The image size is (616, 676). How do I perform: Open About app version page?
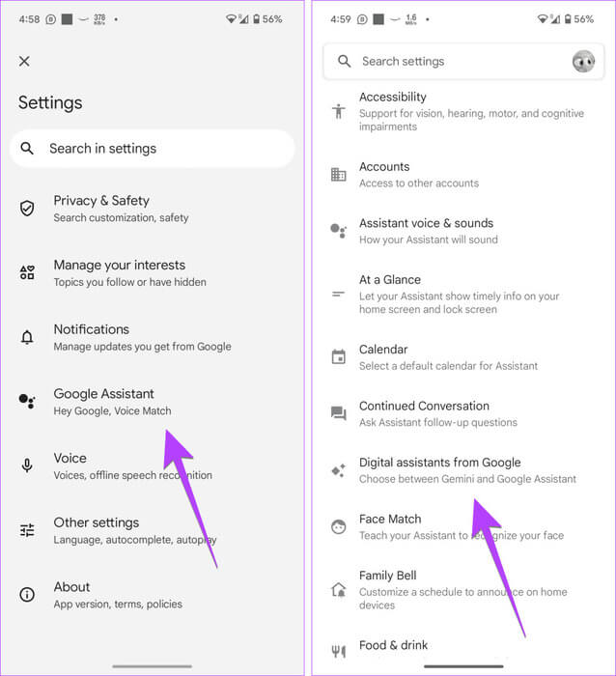point(153,595)
